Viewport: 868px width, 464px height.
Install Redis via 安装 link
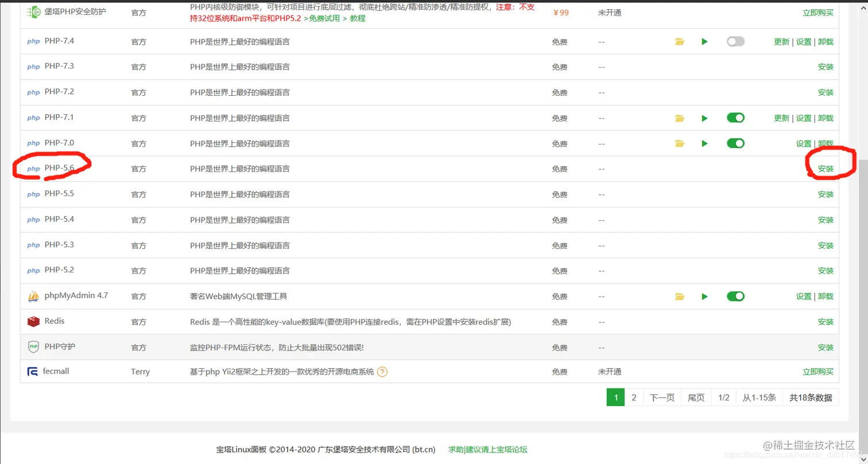(826, 322)
